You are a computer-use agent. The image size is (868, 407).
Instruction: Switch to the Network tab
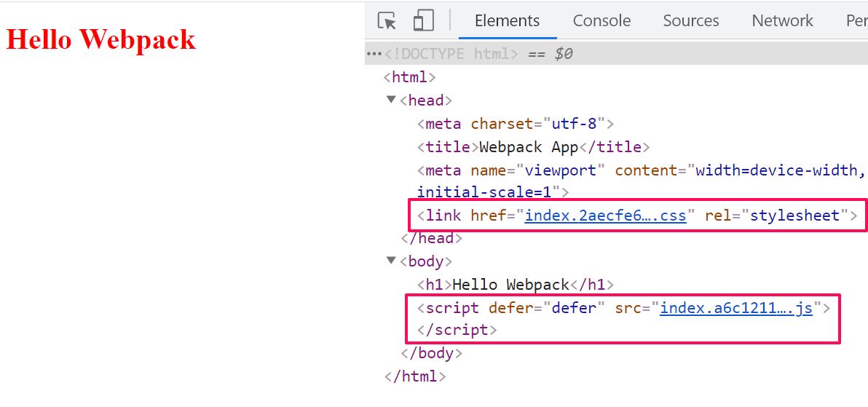click(782, 21)
